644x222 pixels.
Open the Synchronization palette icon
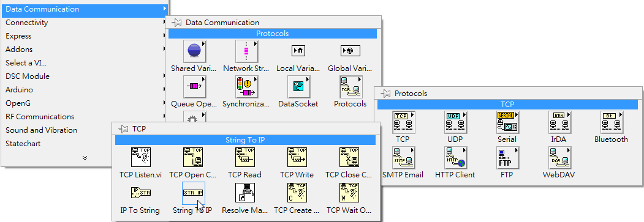click(x=246, y=86)
